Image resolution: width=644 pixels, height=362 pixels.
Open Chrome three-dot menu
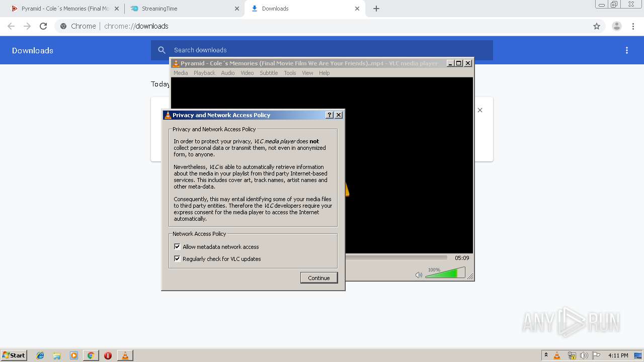[632, 26]
